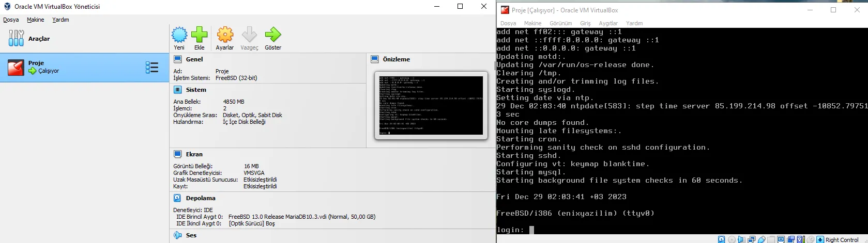
Task: Click display settings icon in VM status bar
Action: coord(781,239)
